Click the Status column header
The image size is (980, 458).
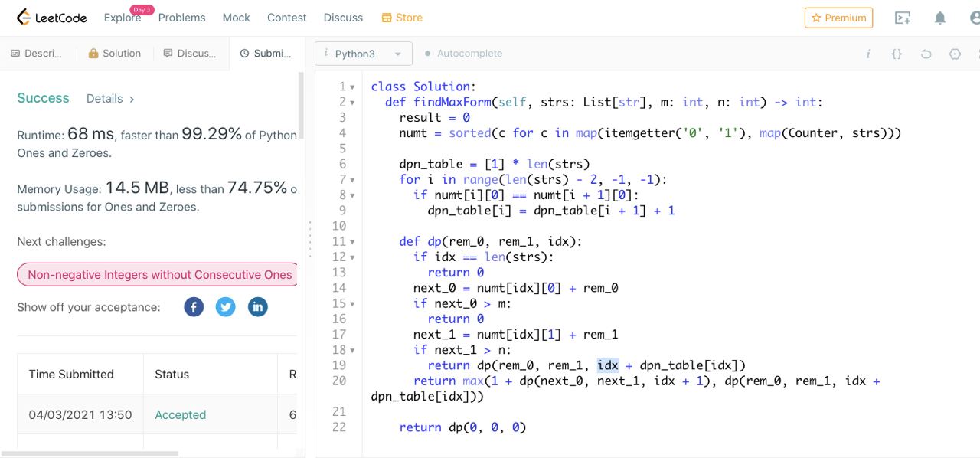[171, 374]
